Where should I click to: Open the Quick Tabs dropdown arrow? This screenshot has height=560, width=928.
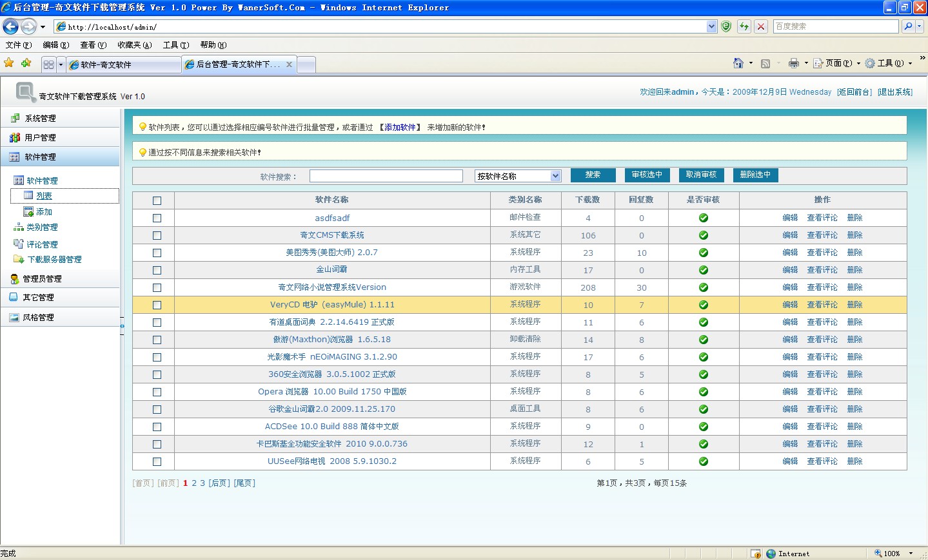[61, 64]
